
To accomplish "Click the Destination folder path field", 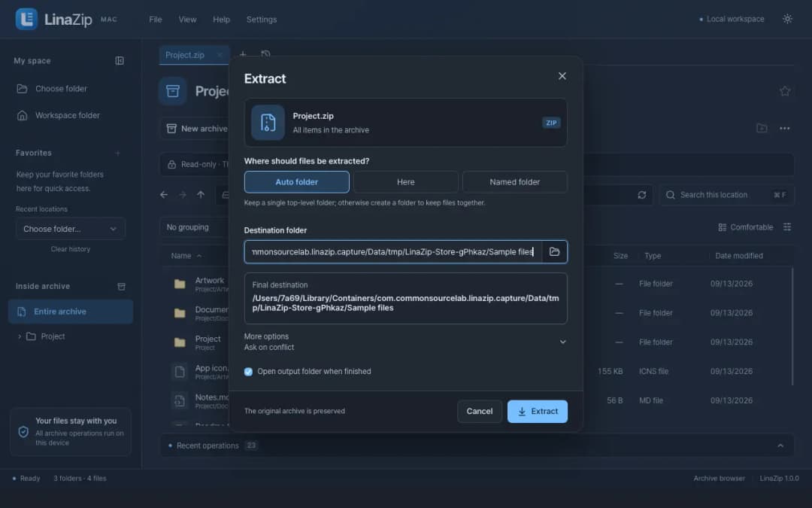I will click(392, 252).
